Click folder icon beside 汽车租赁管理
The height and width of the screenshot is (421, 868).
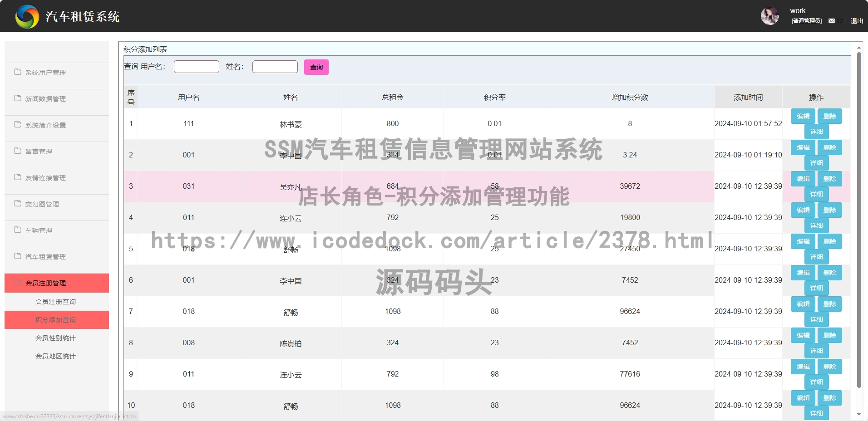[18, 256]
